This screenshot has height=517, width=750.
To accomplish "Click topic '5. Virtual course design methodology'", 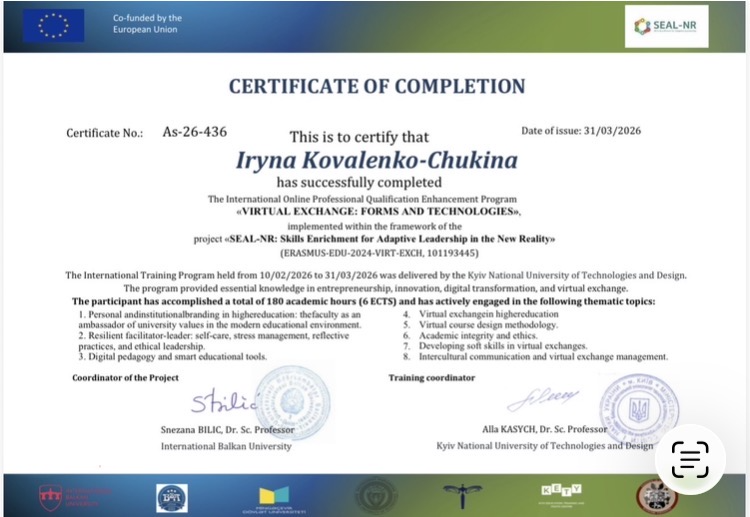I will (480, 325).
